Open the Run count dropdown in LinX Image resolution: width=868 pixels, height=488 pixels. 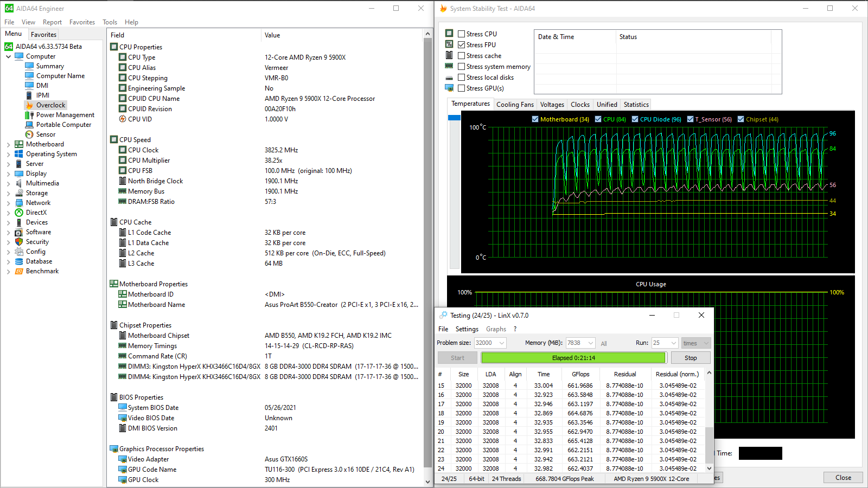pyautogui.click(x=674, y=343)
